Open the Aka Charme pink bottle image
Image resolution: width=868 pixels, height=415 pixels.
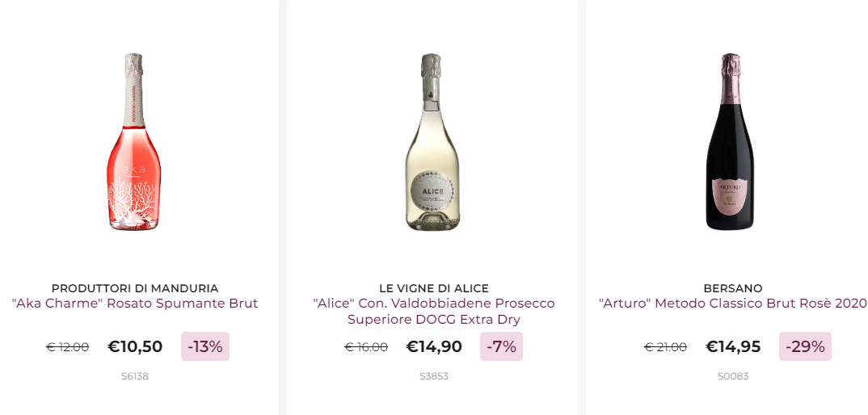pyautogui.click(x=134, y=143)
